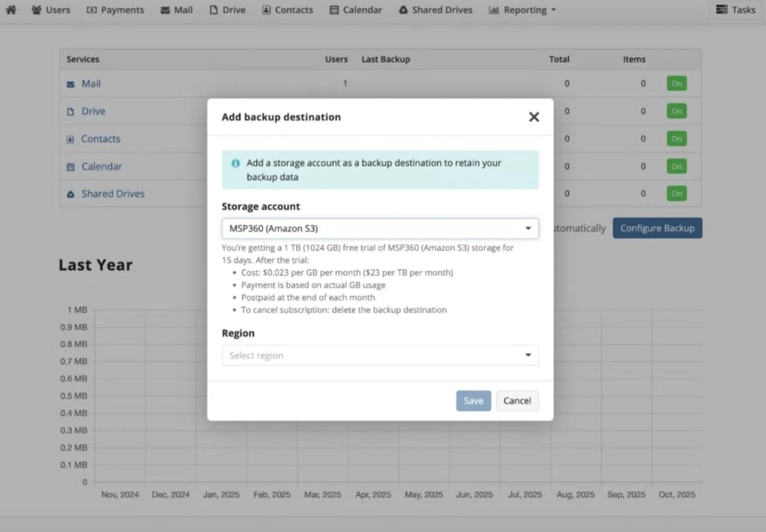The image size is (766, 532).
Task: Click the Contacts icon in Services table
Action: click(71, 139)
